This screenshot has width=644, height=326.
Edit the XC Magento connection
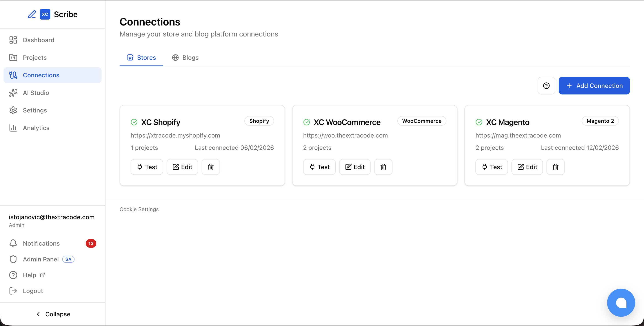tap(527, 167)
